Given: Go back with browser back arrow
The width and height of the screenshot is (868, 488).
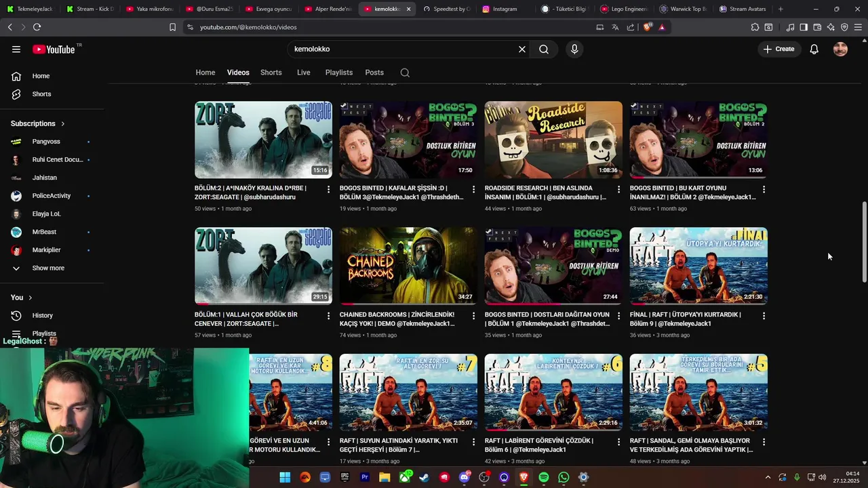Looking at the screenshot, I should coord(9,27).
